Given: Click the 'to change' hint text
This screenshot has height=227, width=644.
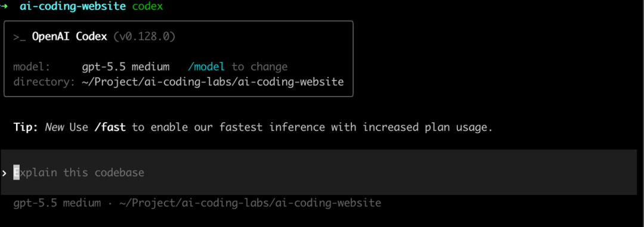Looking at the screenshot, I should point(259,67).
